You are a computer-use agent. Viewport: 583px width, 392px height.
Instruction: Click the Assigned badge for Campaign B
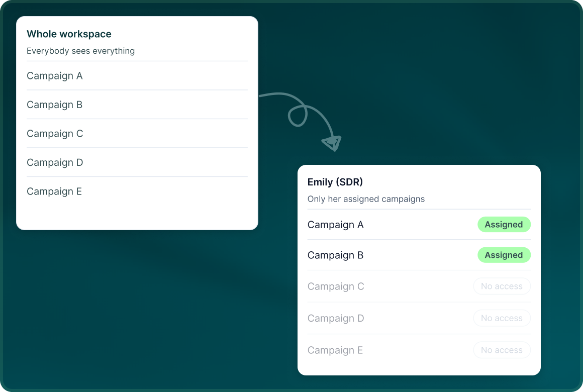click(x=504, y=255)
